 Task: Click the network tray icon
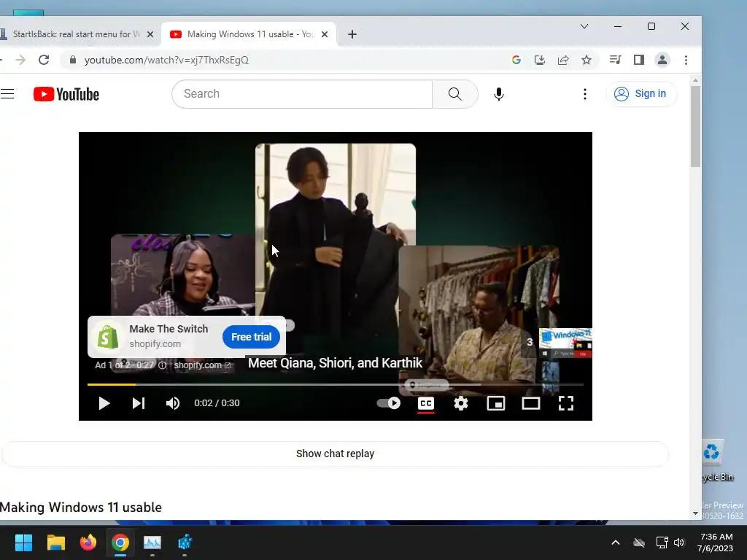pos(662,542)
